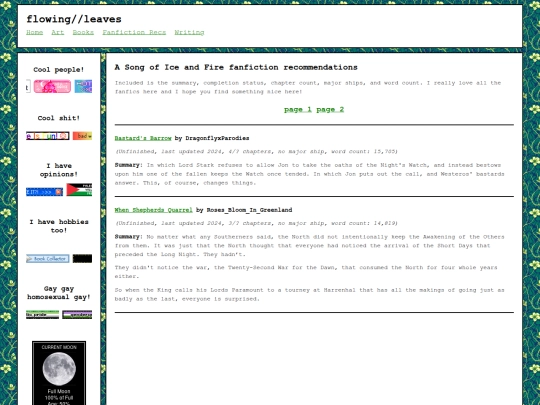
Task: Click the Palestine flag badge
Action: click(x=79, y=190)
